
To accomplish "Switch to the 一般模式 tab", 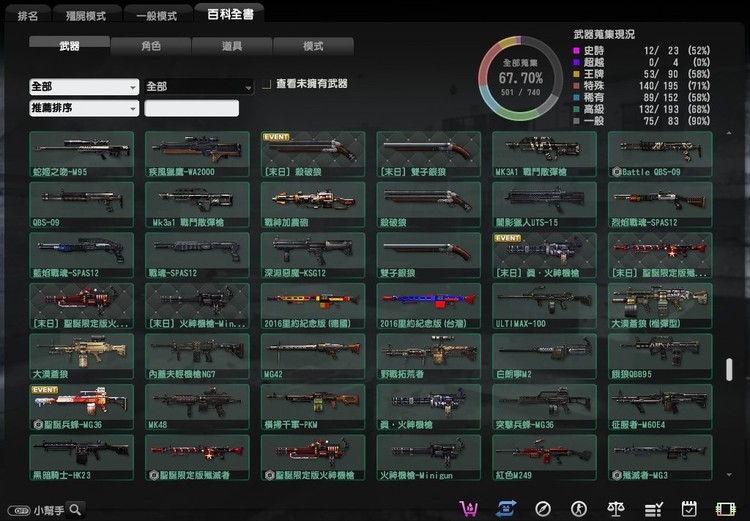I will pyautogui.click(x=157, y=15).
